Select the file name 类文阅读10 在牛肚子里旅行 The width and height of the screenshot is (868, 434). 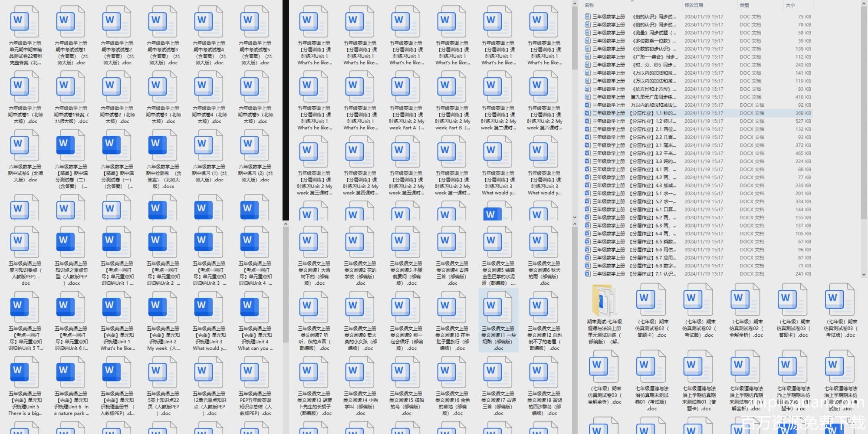pos(452,338)
